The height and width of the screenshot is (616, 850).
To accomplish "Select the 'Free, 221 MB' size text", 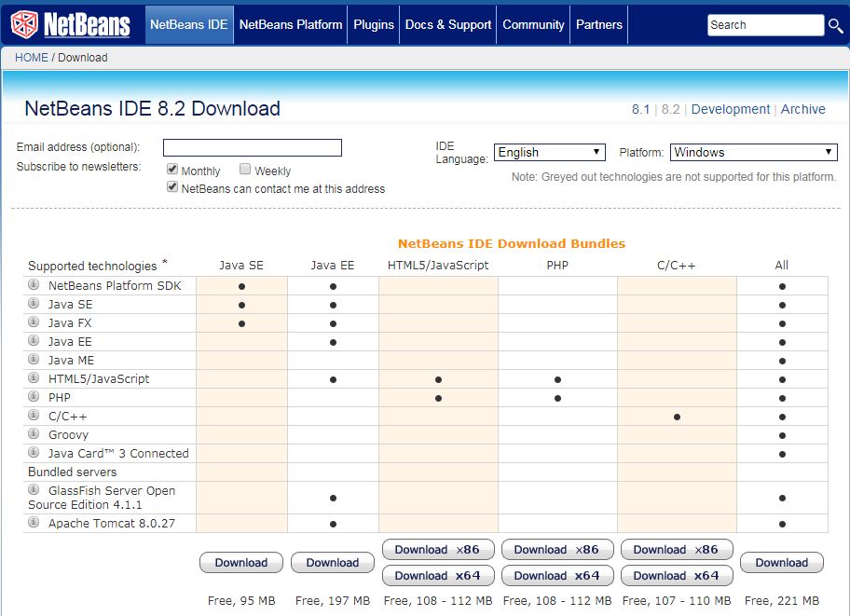I will pyautogui.click(x=782, y=601).
